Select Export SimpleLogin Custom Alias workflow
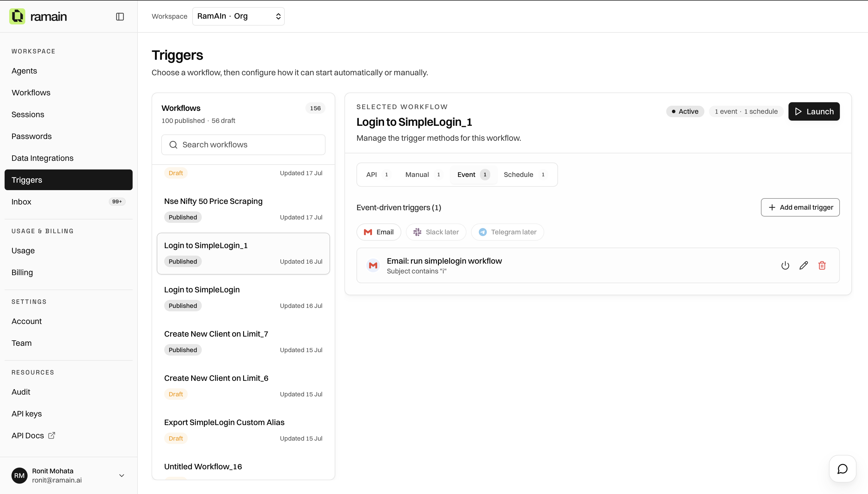868x494 pixels. click(x=243, y=430)
